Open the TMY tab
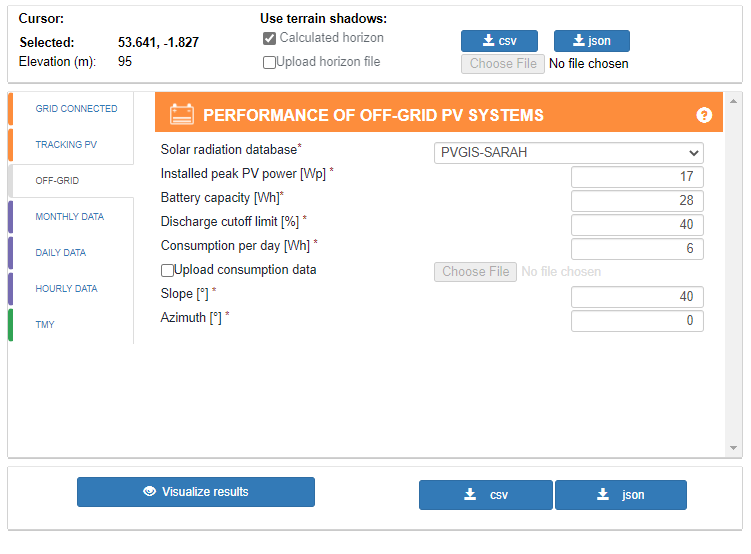This screenshot has height=554, width=751. [46, 325]
